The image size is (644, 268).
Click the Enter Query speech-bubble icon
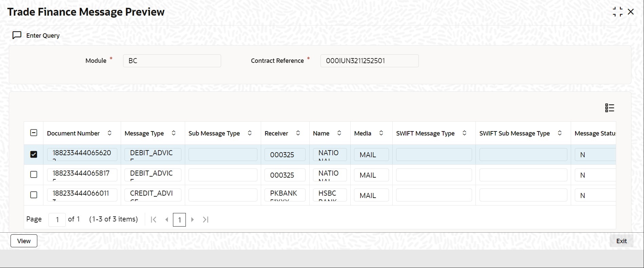[17, 35]
